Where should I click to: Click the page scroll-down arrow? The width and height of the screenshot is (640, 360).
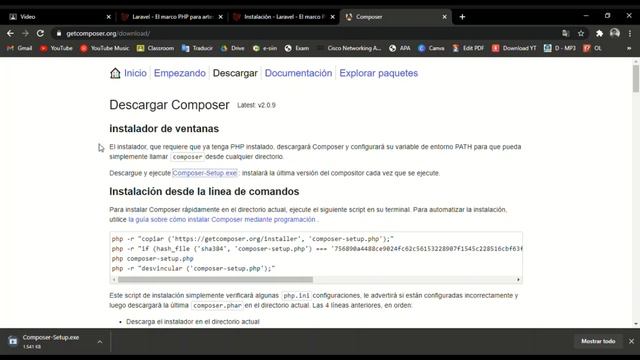636,324
